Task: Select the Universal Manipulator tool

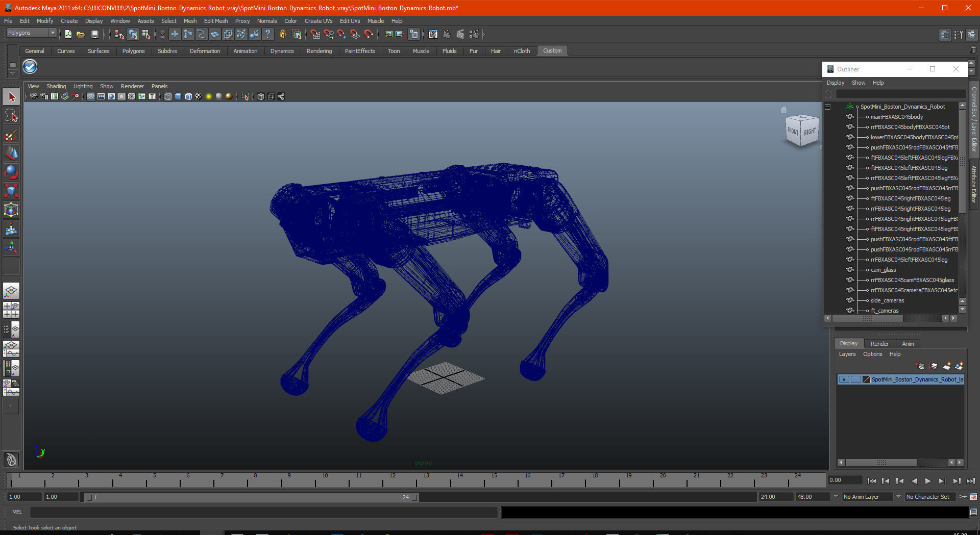Action: 11,210
